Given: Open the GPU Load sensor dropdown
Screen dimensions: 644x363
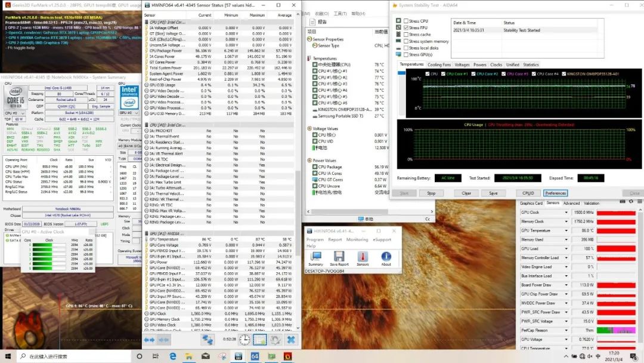Looking at the screenshot, I should (x=566, y=248).
